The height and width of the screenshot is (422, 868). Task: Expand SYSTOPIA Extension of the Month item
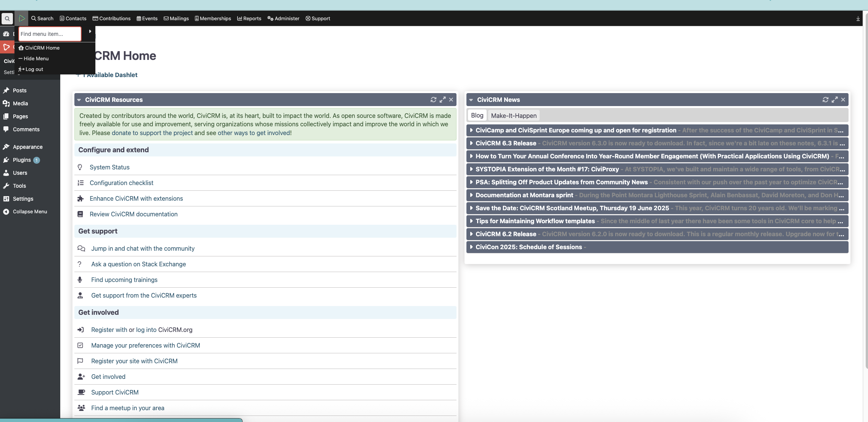(x=657, y=169)
